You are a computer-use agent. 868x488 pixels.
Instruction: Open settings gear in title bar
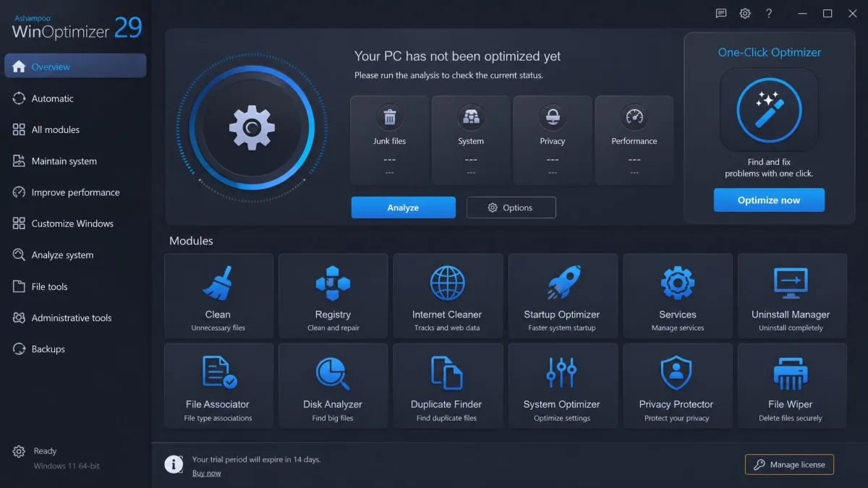[745, 14]
